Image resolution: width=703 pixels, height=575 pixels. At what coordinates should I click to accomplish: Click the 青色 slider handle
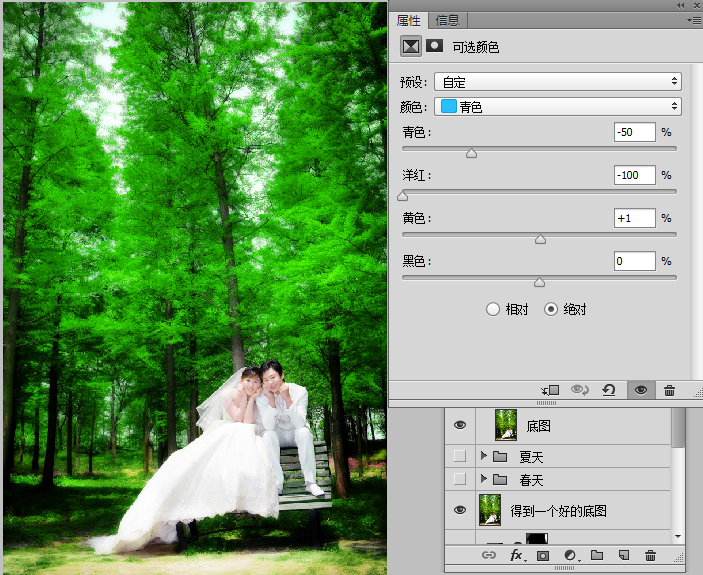tap(471, 154)
